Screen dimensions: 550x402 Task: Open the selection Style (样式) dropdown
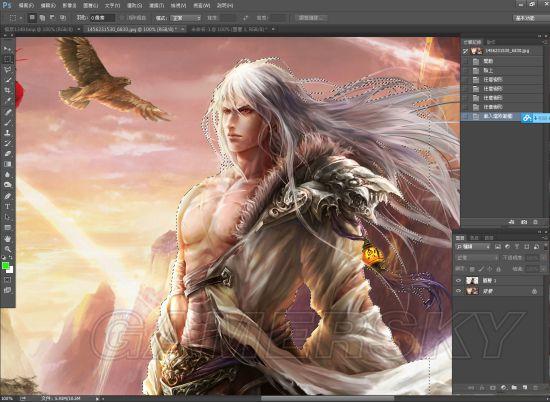(x=186, y=18)
